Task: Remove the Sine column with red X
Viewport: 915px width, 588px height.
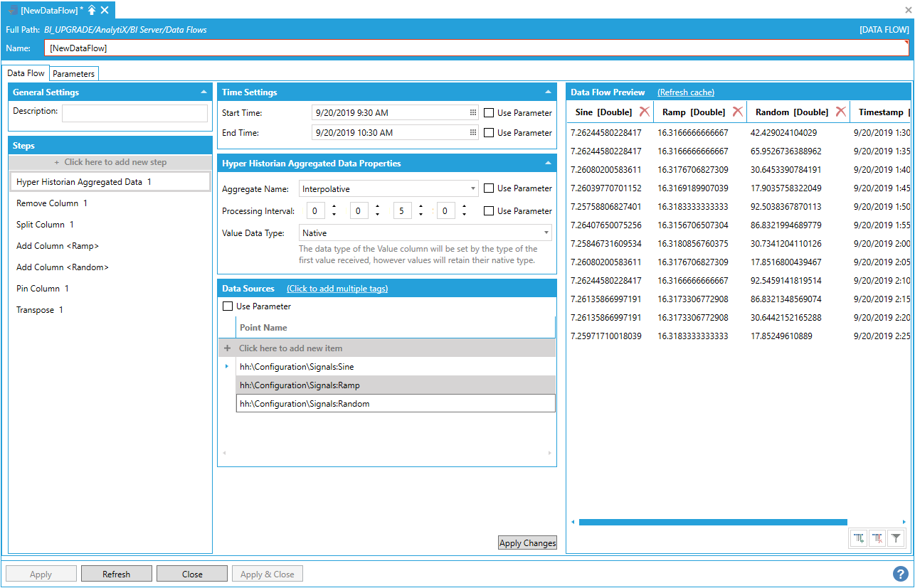Action: tap(644, 112)
